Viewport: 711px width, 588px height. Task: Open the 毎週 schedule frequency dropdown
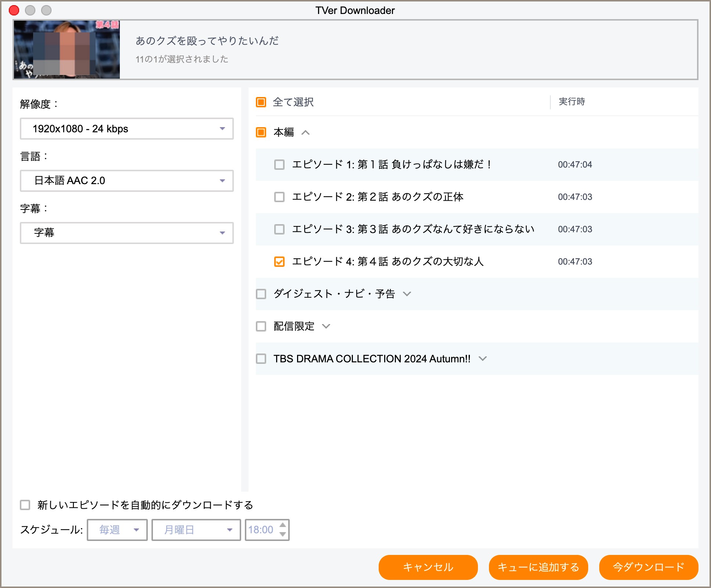tap(117, 530)
